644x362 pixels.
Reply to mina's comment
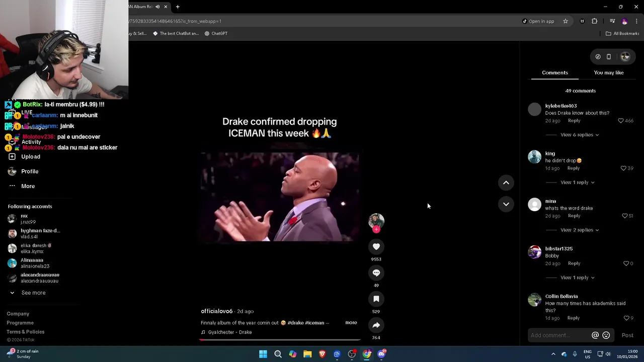click(x=574, y=216)
